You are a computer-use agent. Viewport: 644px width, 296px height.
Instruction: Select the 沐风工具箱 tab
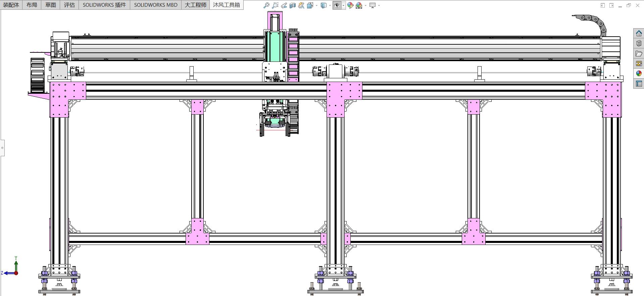[227, 5]
